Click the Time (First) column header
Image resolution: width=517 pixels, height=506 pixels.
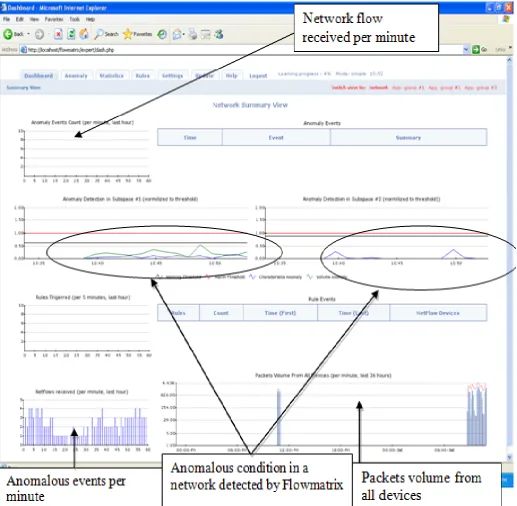pos(280,313)
